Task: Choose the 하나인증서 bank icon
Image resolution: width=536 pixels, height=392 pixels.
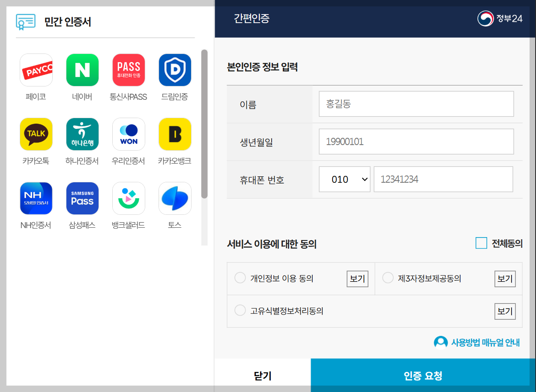Action: (82, 134)
